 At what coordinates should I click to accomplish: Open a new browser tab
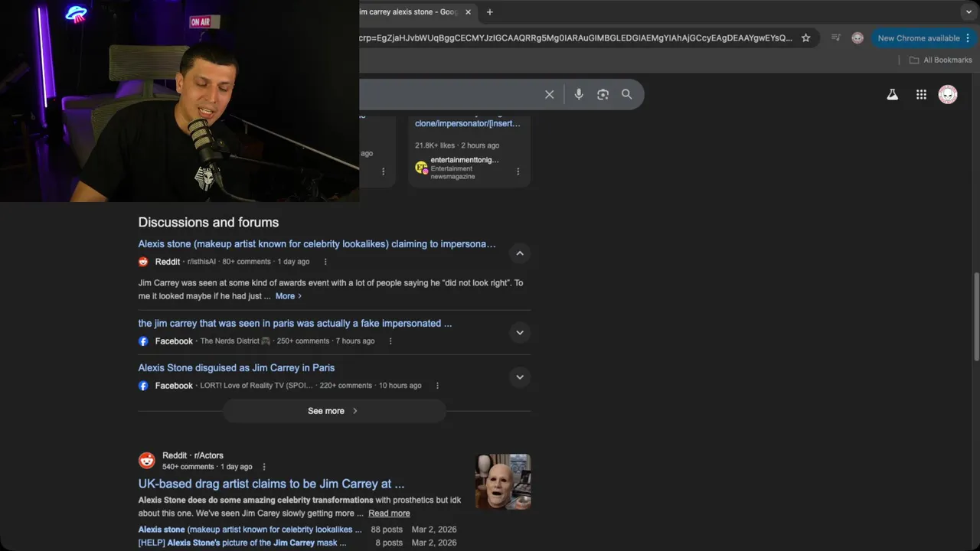tap(490, 11)
